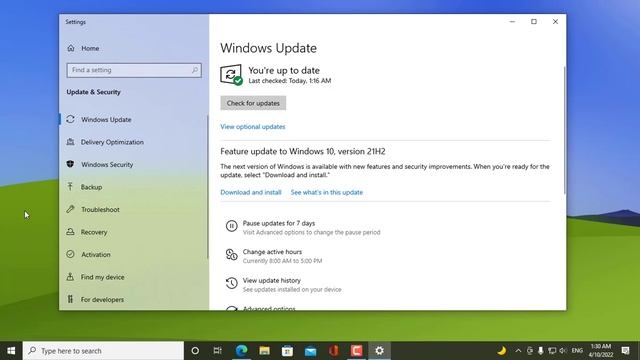Open the Mail app from the taskbar
Screen dimensions: 640x360
tap(311, 351)
